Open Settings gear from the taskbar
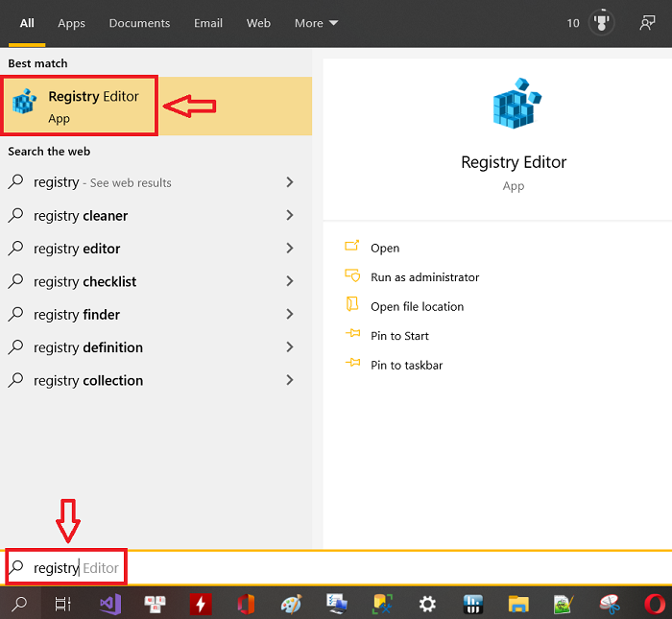Screen dimensions: 672x619 click(x=427, y=604)
